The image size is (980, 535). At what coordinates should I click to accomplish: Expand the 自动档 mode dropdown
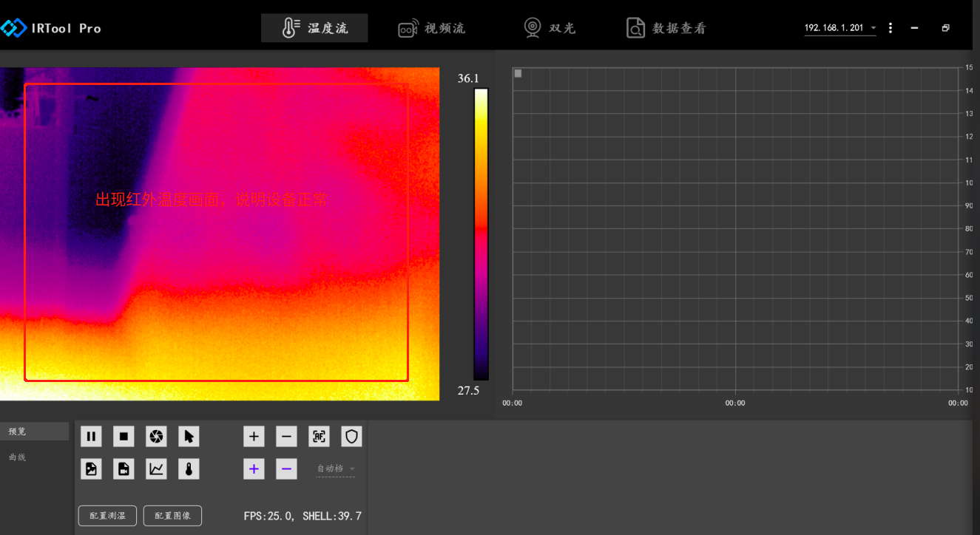click(336, 468)
